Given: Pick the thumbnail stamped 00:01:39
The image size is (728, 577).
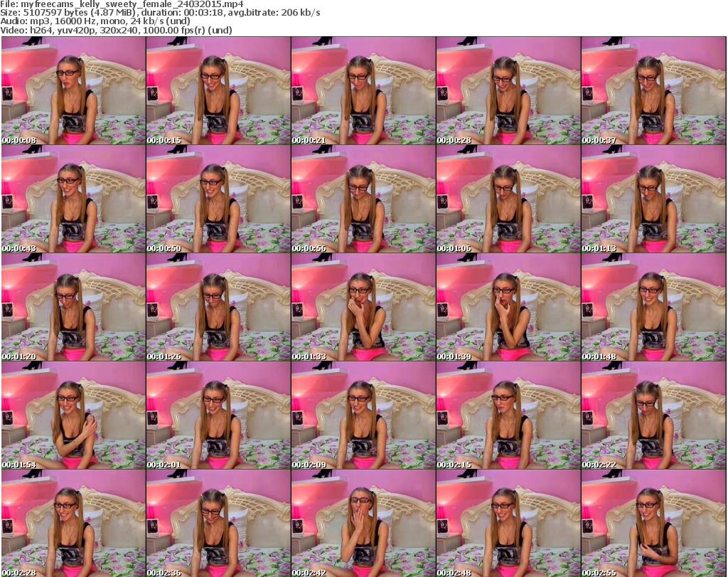Looking at the screenshot, I should pos(508,307).
